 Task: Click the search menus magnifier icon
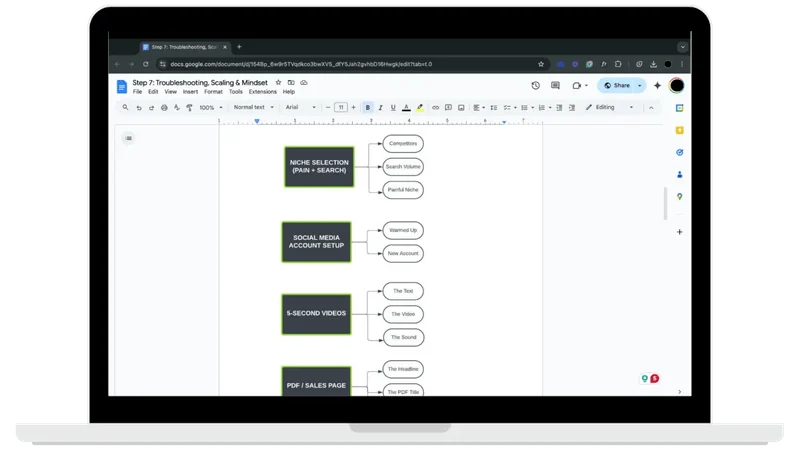(125, 108)
